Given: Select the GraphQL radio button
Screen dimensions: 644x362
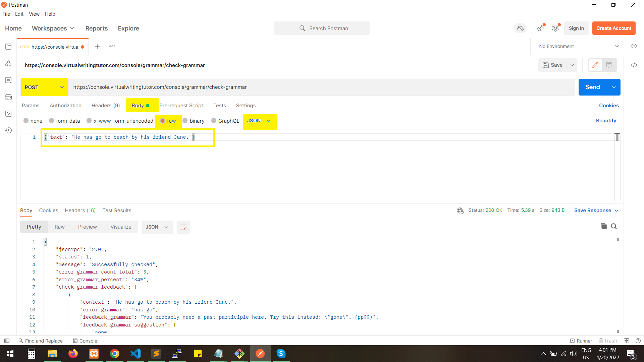Looking at the screenshot, I should click(214, 121).
